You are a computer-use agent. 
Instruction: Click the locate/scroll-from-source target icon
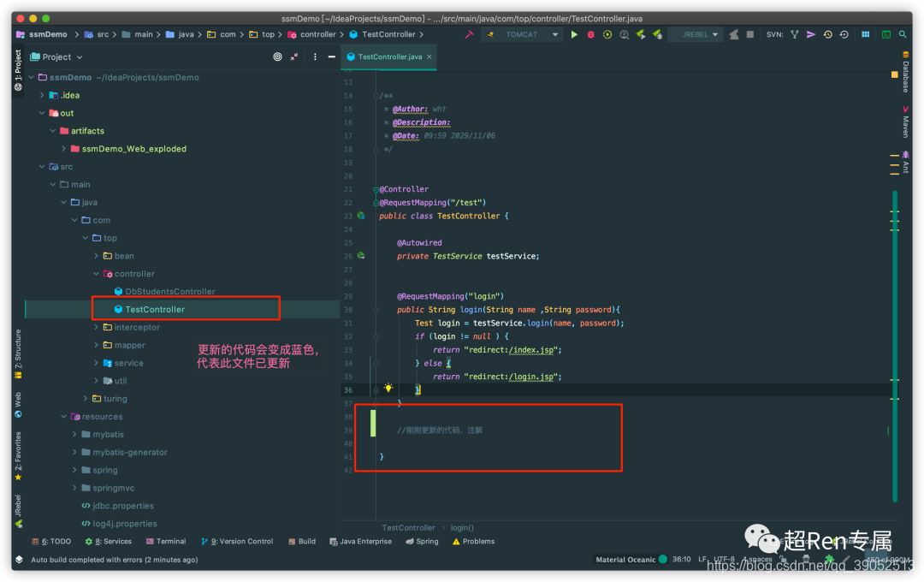[x=277, y=57]
